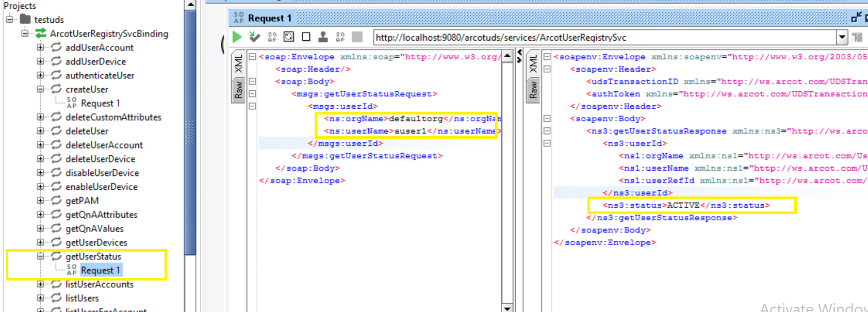Screen dimensions: 868x312
Task: Switch to Raw tab in response panel
Action: point(533,90)
